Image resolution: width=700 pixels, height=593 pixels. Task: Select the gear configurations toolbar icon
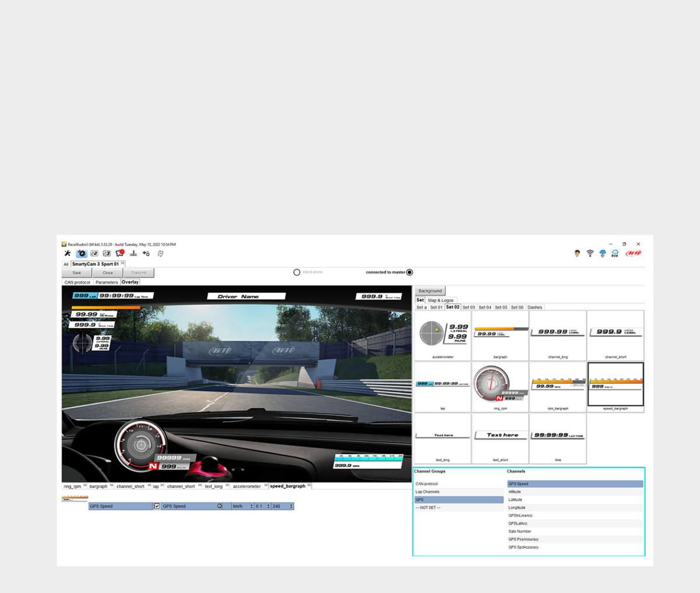coord(82,253)
